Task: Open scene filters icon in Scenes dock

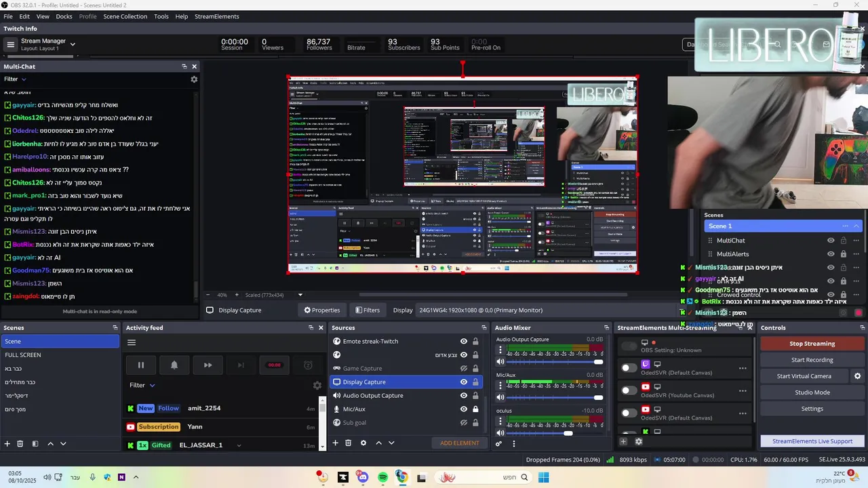Action: point(35,443)
